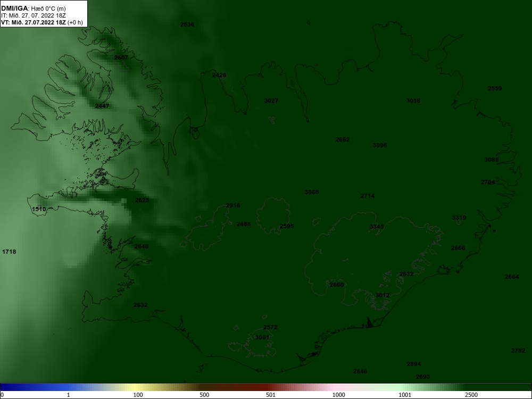The height and width of the screenshot is (399, 532).
Task: Click the 2660 value label
Action: [337, 285]
